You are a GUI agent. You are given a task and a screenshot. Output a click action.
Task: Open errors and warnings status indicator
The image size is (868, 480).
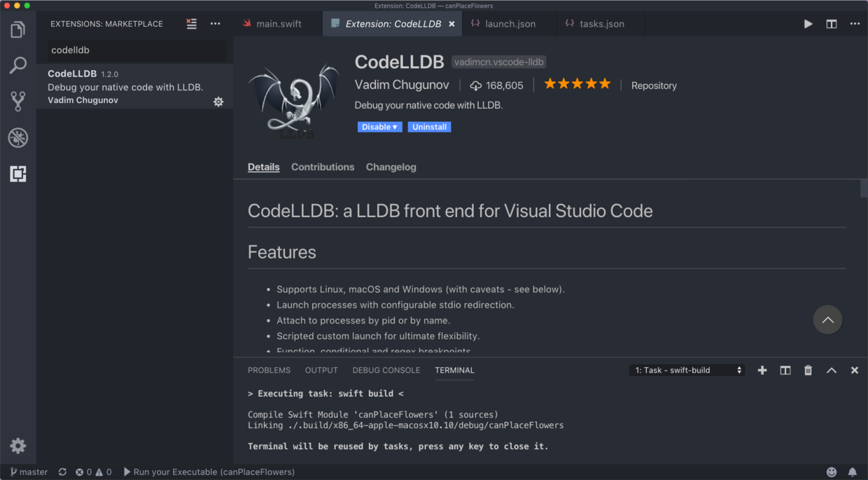pyautogui.click(x=94, y=472)
